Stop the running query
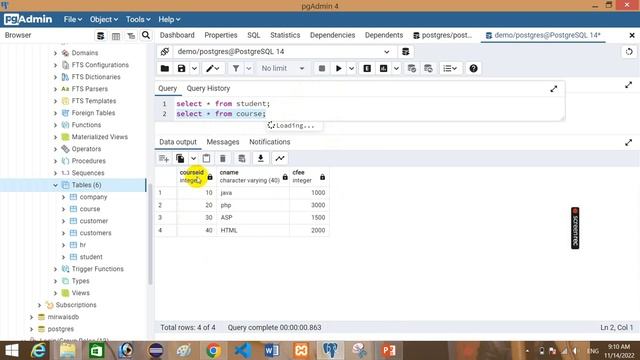640x360 pixels. [322, 69]
